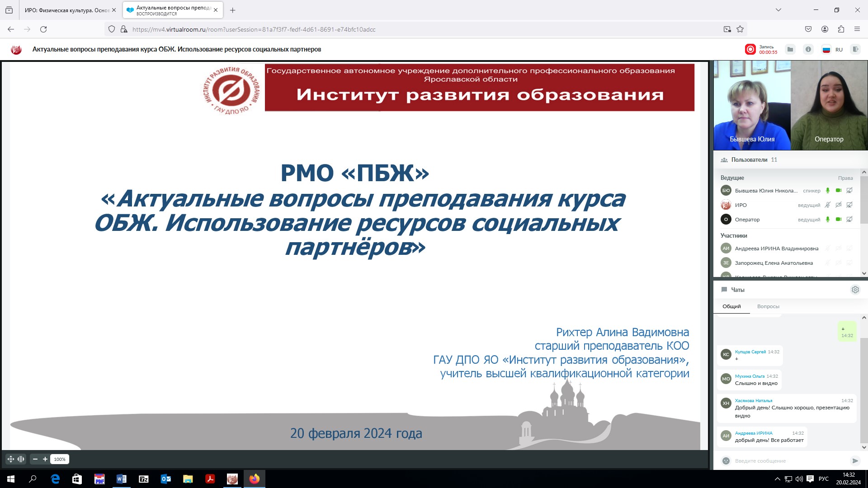The width and height of the screenshot is (868, 488).
Task: Stop the recording with the red record icon
Action: [750, 49]
